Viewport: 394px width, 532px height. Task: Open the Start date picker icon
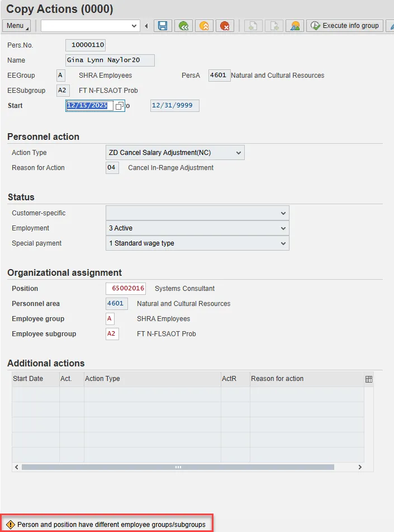click(119, 106)
